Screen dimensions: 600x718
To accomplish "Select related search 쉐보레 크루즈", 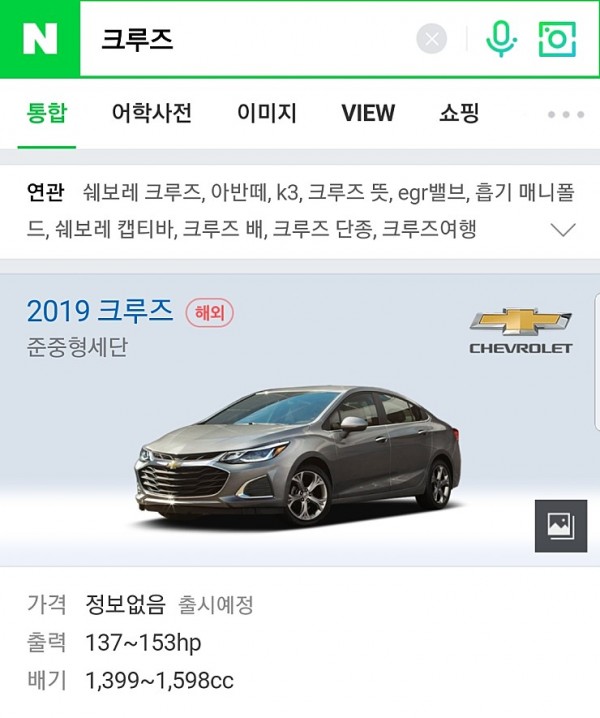I will tap(142, 192).
